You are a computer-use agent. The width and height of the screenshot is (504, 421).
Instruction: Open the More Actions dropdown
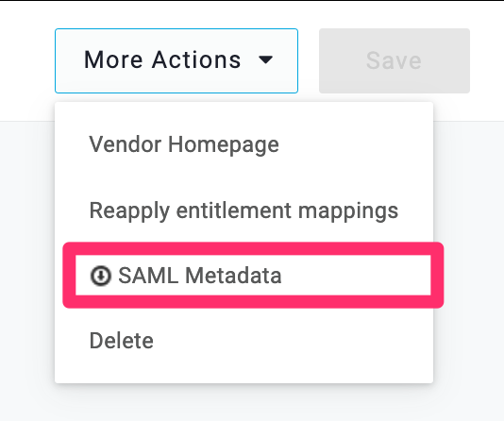point(176,60)
